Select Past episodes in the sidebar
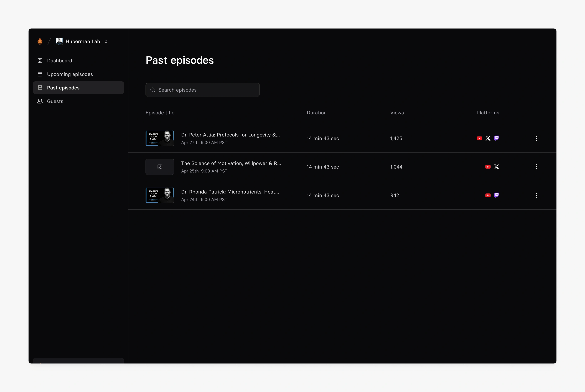This screenshot has width=585, height=392. point(78,88)
